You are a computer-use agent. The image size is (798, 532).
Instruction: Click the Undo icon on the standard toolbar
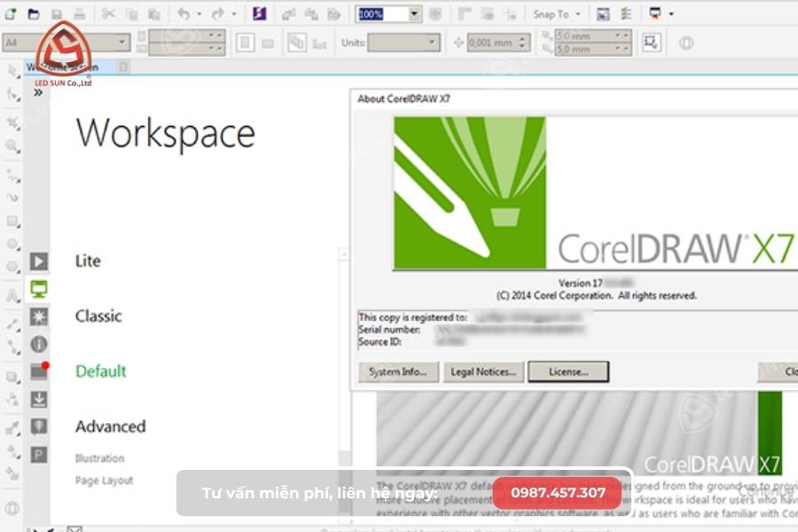[x=184, y=14]
